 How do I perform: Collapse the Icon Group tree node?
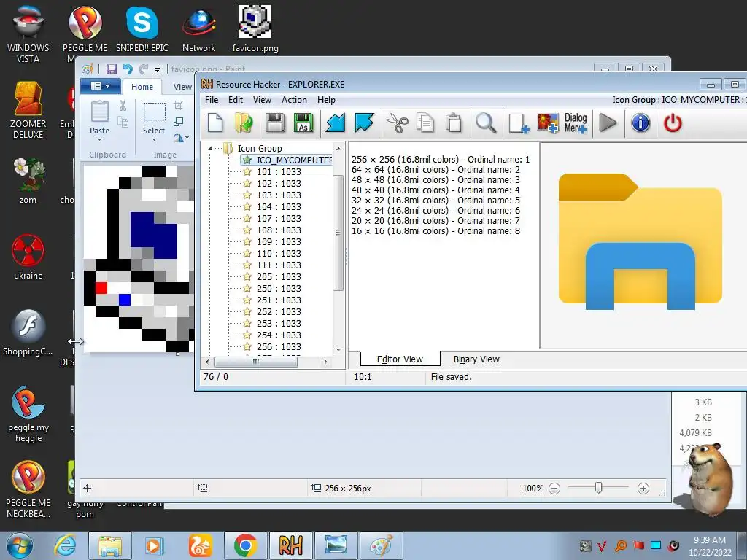(210, 149)
